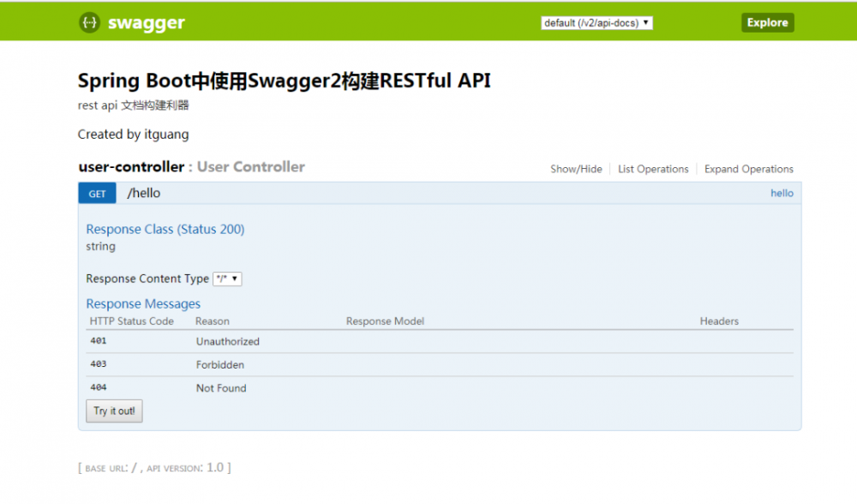The width and height of the screenshot is (857, 504).
Task: Click the hello operation summary link
Action: coord(781,193)
